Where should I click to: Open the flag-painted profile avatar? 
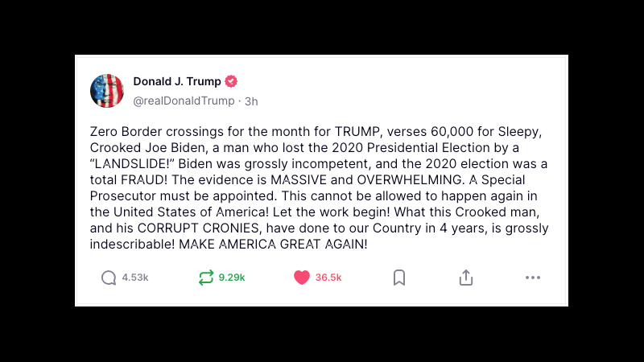(x=107, y=91)
